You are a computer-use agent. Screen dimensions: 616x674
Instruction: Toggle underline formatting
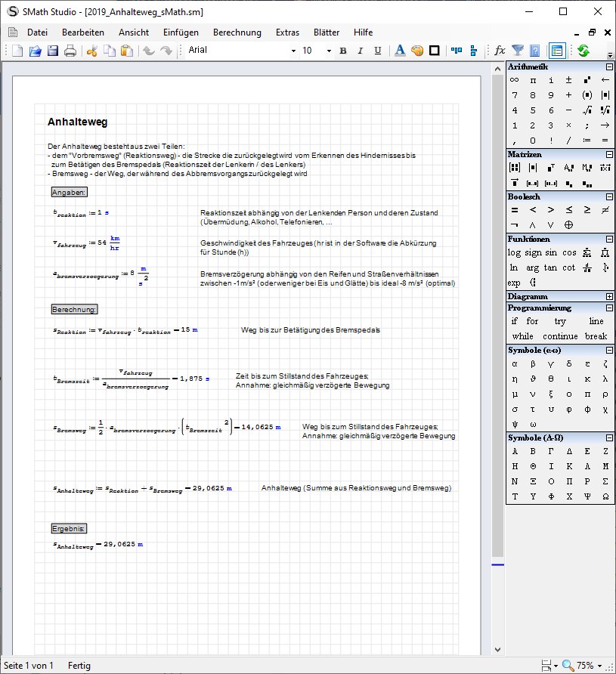tap(377, 51)
